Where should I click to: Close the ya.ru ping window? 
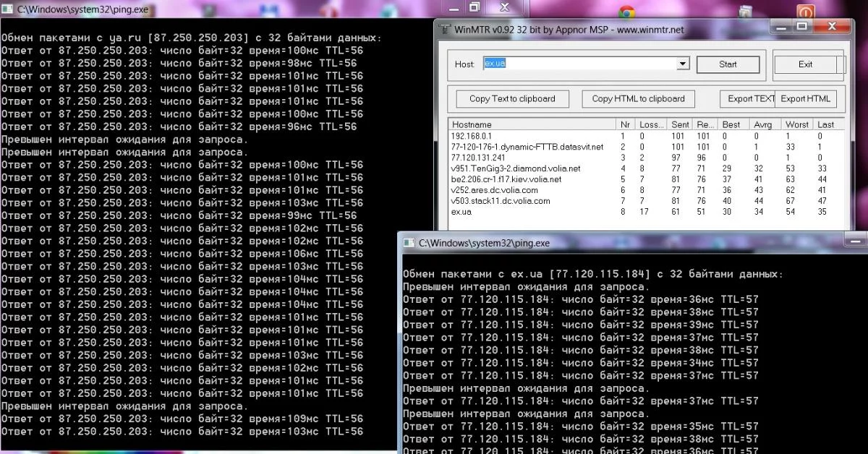pyautogui.click(x=506, y=7)
